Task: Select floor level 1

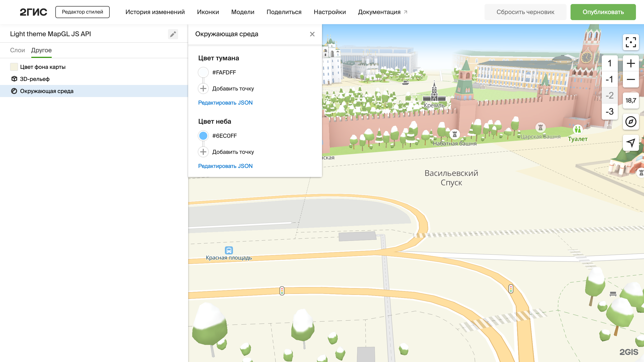Action: tap(610, 63)
